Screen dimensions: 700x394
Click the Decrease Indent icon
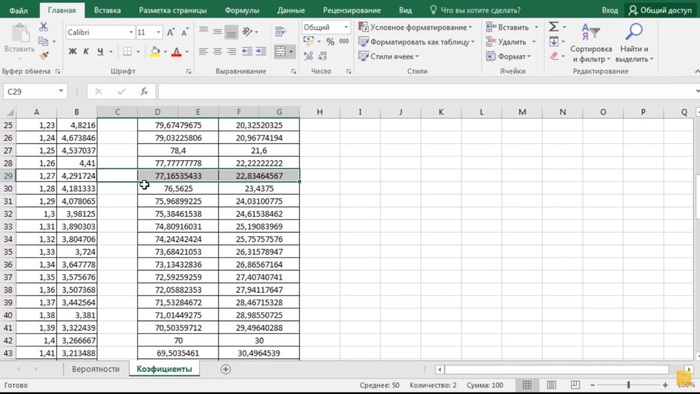(x=247, y=52)
